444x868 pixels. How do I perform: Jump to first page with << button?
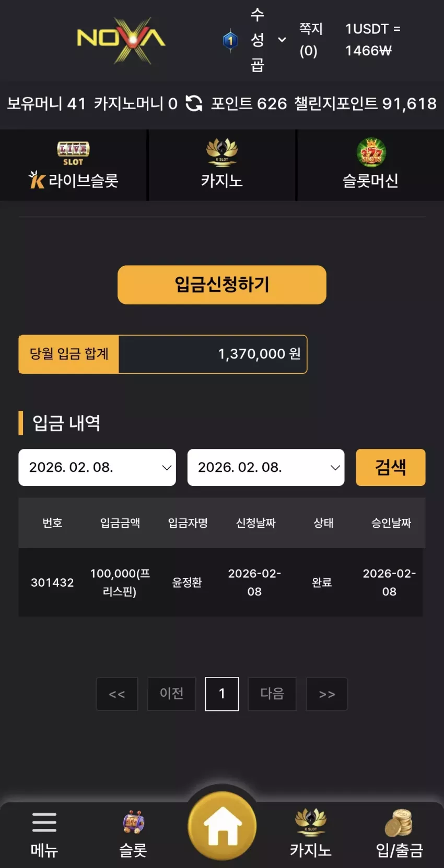tap(117, 694)
